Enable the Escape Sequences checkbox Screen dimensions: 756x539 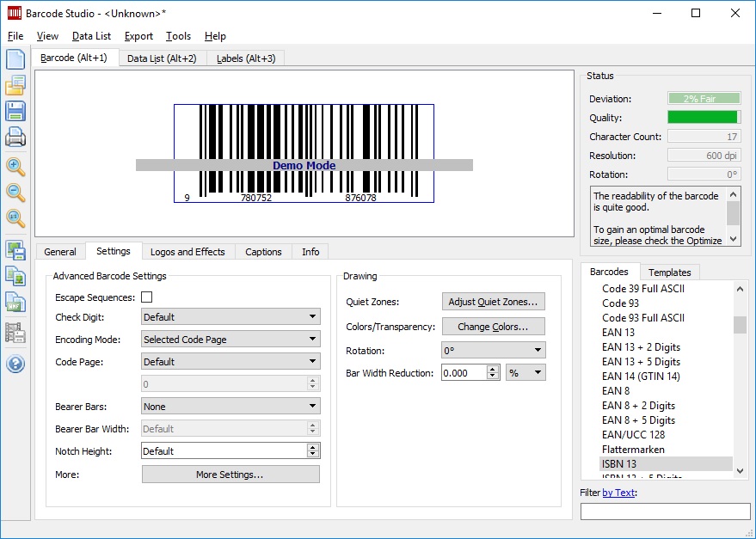144,295
